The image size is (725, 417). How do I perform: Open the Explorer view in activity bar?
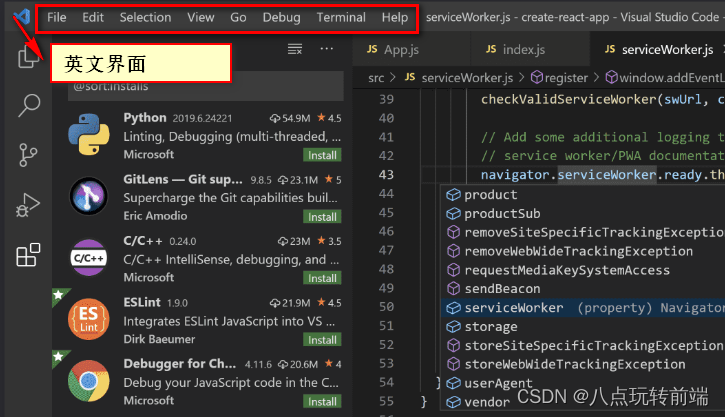tap(28, 56)
